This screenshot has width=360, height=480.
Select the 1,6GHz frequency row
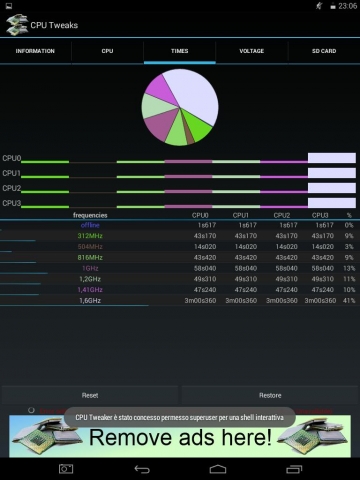pyautogui.click(x=180, y=301)
